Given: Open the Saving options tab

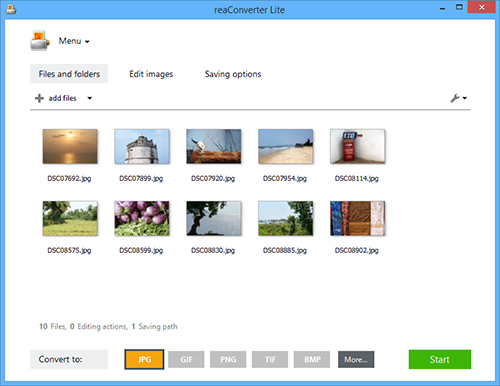Looking at the screenshot, I should (x=233, y=74).
